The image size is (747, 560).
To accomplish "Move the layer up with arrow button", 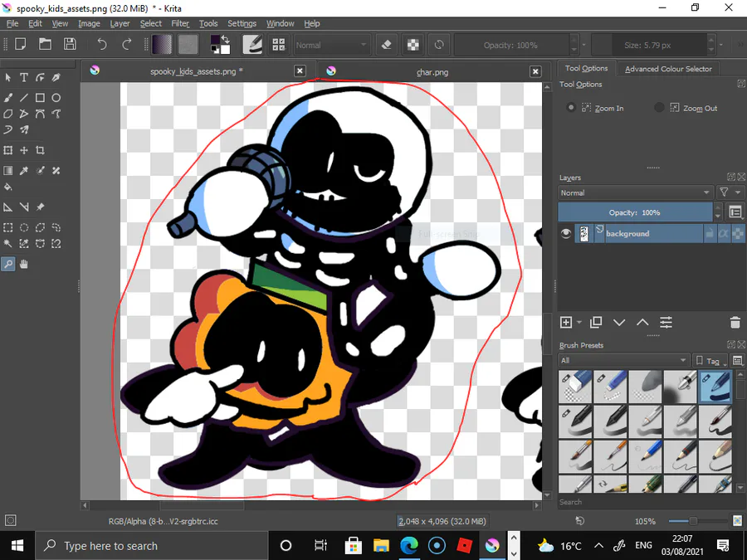I will click(642, 323).
